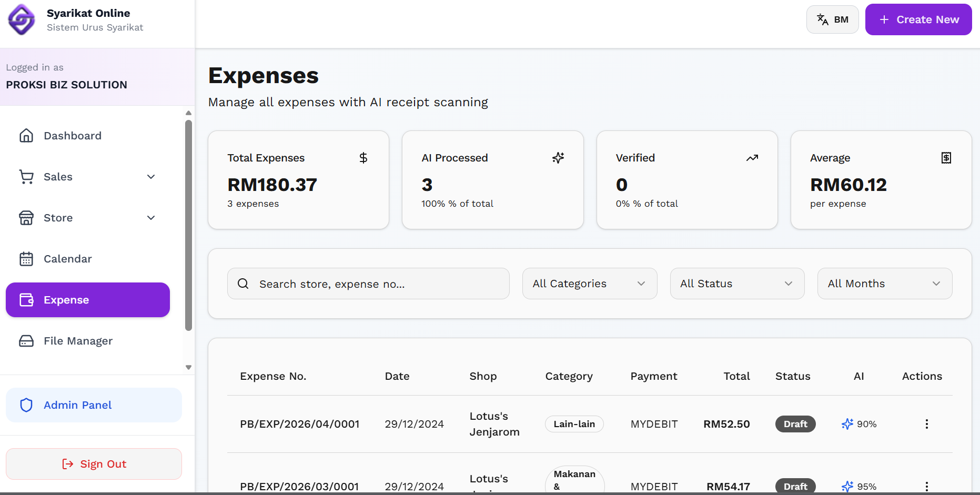The image size is (980, 495).
Task: Click the 90% AI confidence value
Action: tap(867, 424)
